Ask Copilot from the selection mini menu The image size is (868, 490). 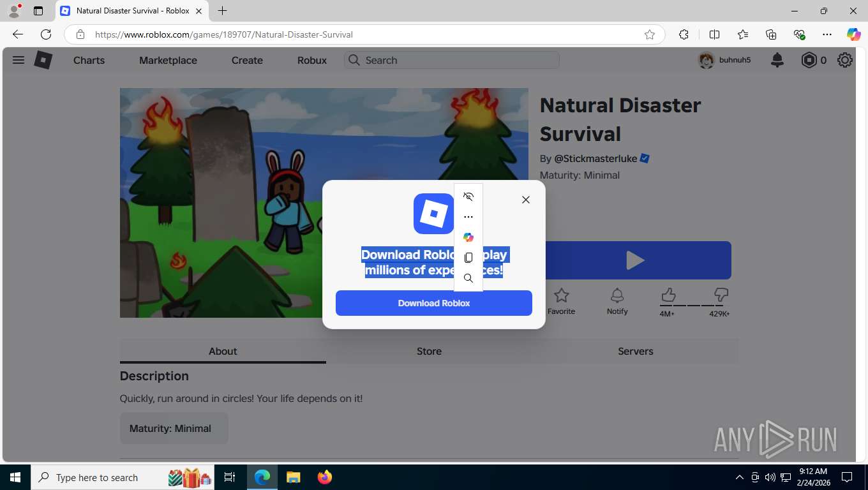(x=468, y=237)
